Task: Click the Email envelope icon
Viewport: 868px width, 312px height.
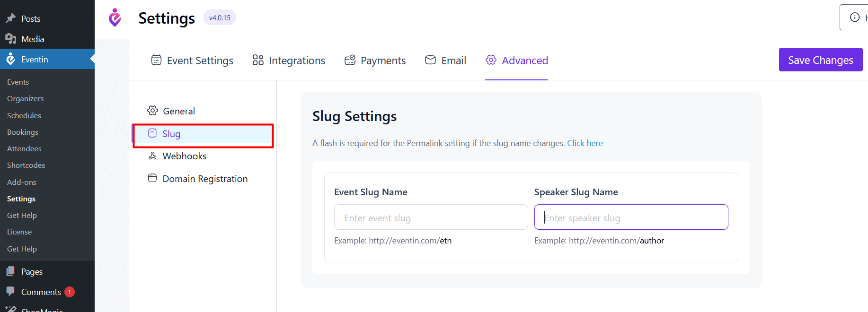Action: coord(430,60)
